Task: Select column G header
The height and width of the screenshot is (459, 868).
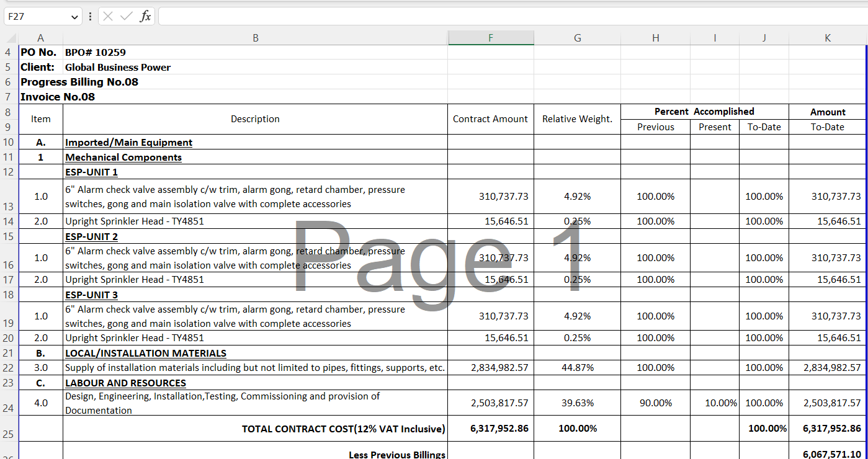Action: (577, 38)
